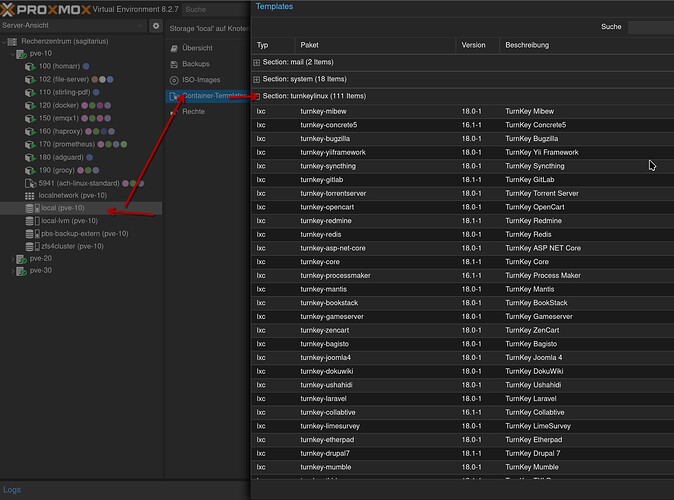The width and height of the screenshot is (674, 500).
Task: Click the pve-30 node icon
Action: point(21,271)
